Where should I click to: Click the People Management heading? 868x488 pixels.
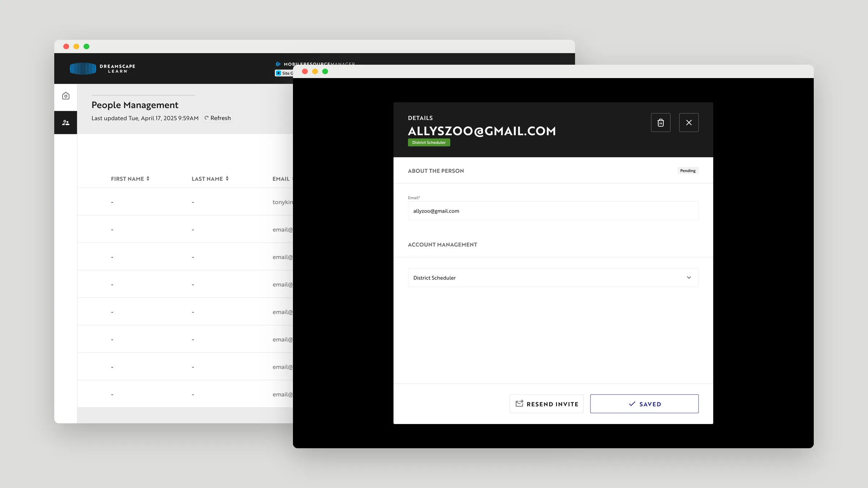tap(135, 105)
